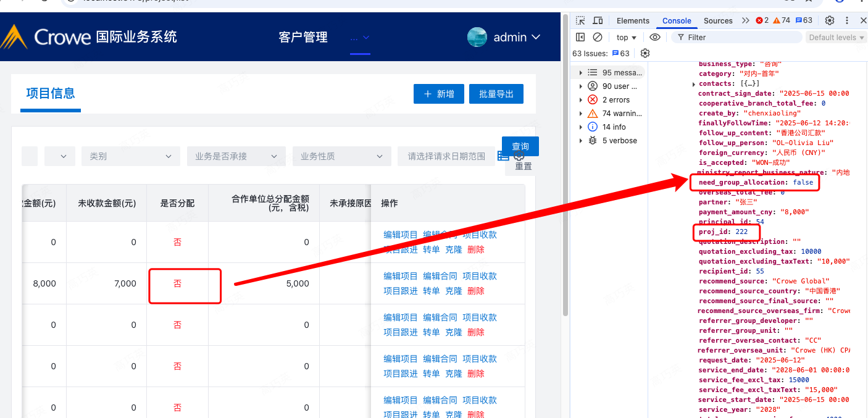Click 'partner: 张三' in console output
This screenshot has width=868, height=418.
pyautogui.click(x=727, y=202)
